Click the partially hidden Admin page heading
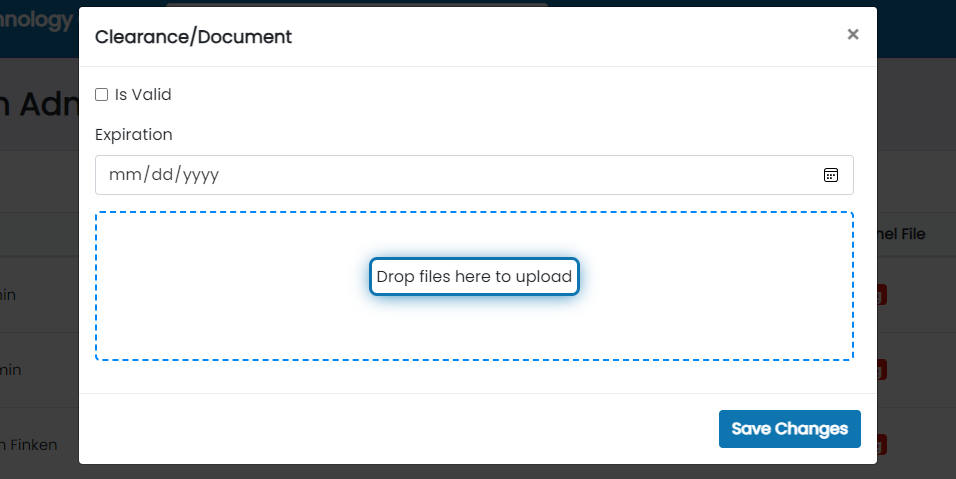This screenshot has height=479, width=956. [38, 105]
